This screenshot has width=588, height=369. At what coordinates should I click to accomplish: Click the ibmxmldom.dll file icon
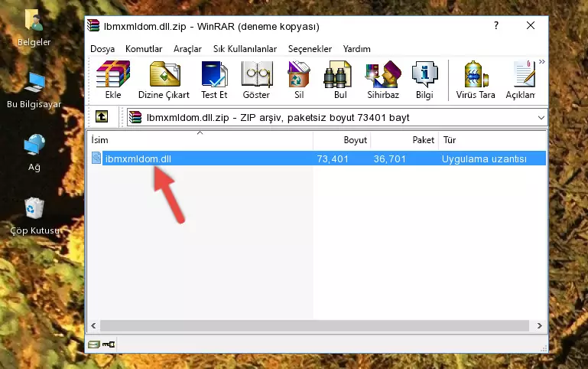click(96, 158)
